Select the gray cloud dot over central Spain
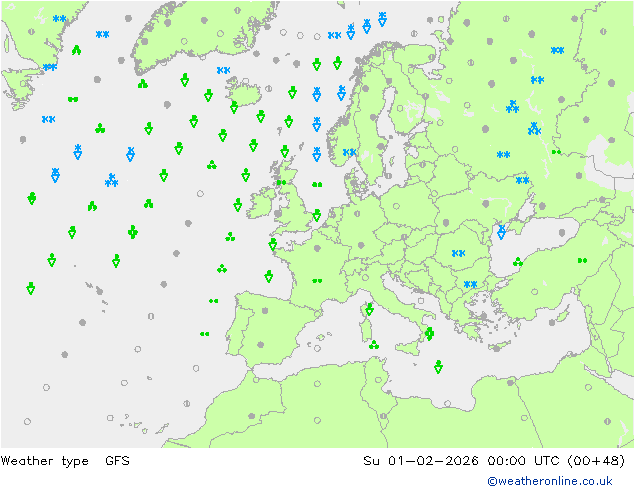The image size is (634, 490). (265, 311)
